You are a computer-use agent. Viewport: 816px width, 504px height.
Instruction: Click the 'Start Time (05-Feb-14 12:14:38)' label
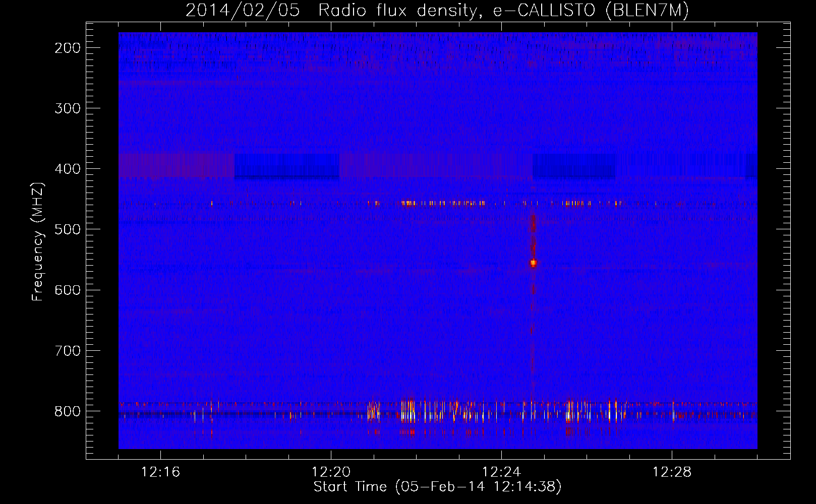click(x=437, y=487)
